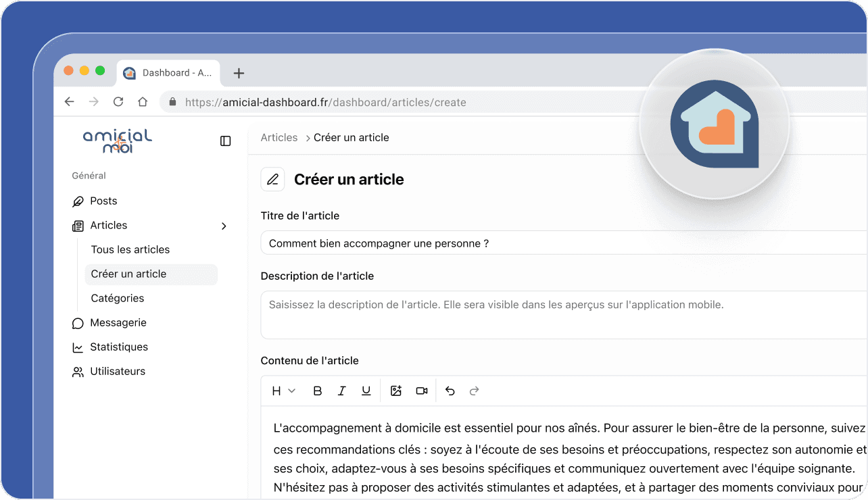Click the users icon beside Utilisateurs

pos(78,372)
